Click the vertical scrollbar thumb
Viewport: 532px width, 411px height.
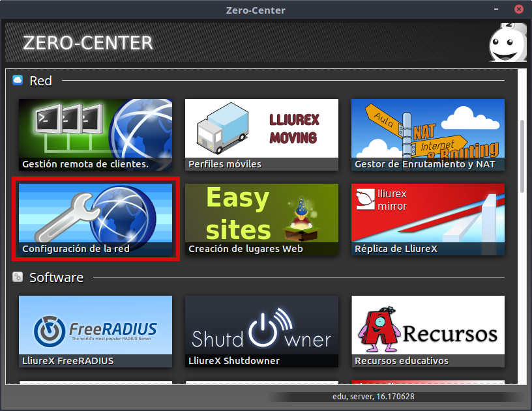tap(522, 155)
